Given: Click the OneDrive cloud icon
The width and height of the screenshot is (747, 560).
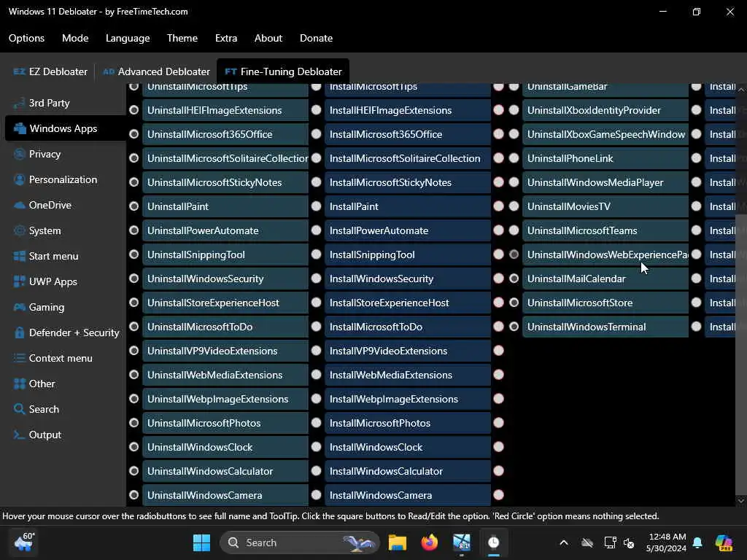Looking at the screenshot, I should coord(19,205).
